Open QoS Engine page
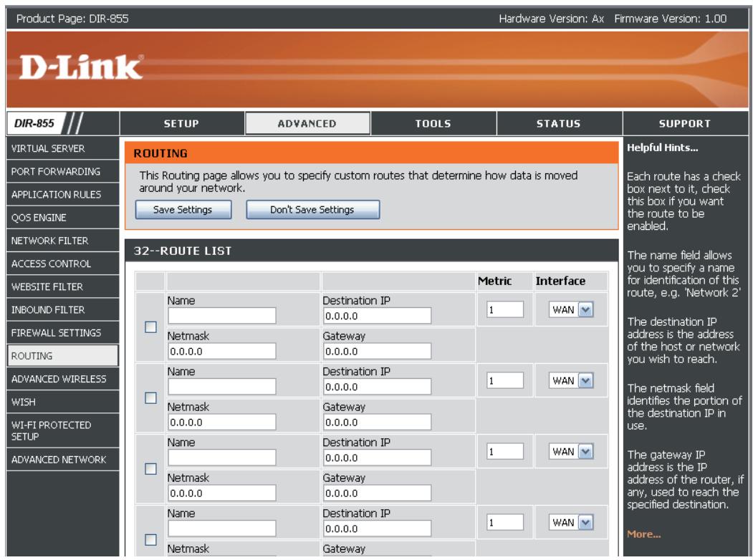 [x=63, y=218]
